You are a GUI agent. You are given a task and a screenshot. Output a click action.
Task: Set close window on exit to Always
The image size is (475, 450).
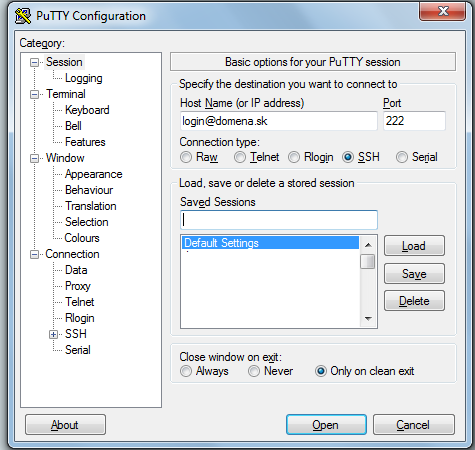coord(186,371)
